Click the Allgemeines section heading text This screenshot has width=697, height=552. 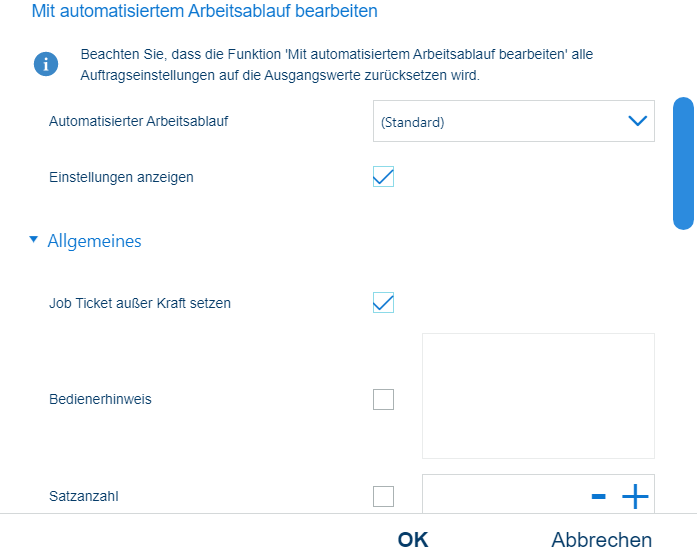[x=94, y=241]
